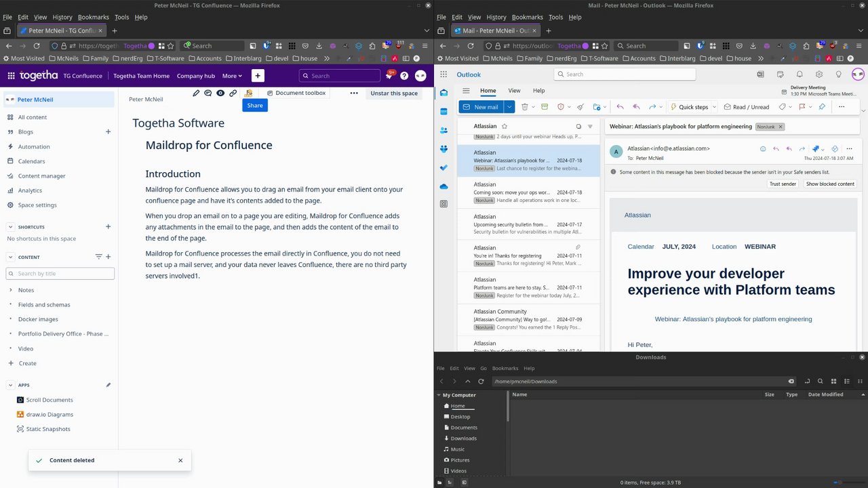Open Outlook settings gear

pyautogui.click(x=819, y=75)
